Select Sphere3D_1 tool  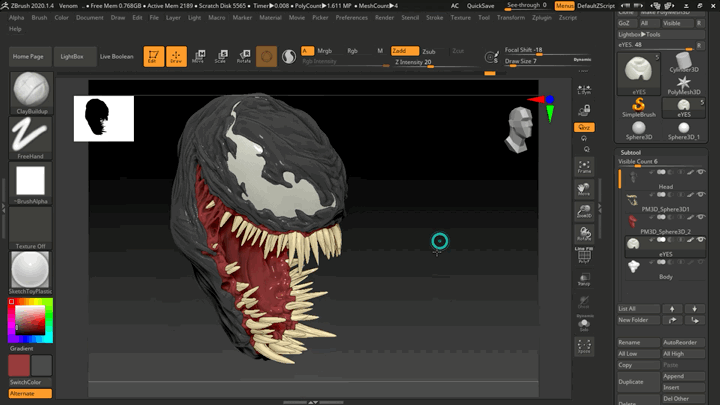[683, 130]
